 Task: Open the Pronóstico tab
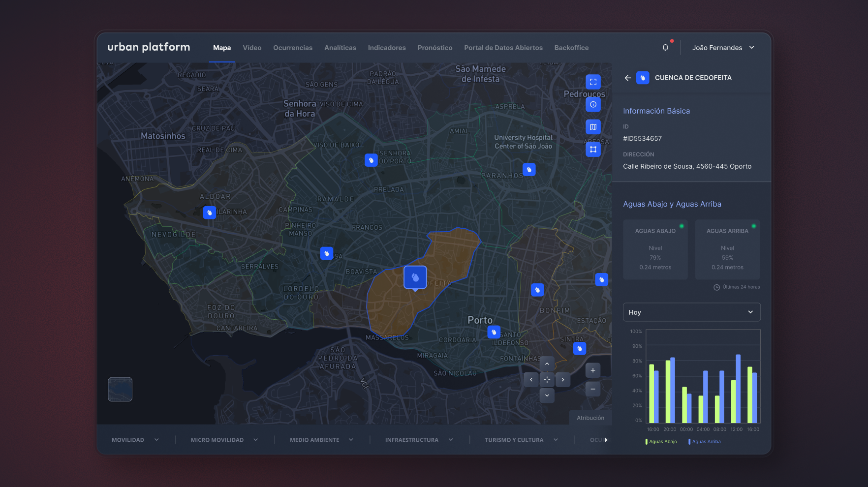pos(435,48)
